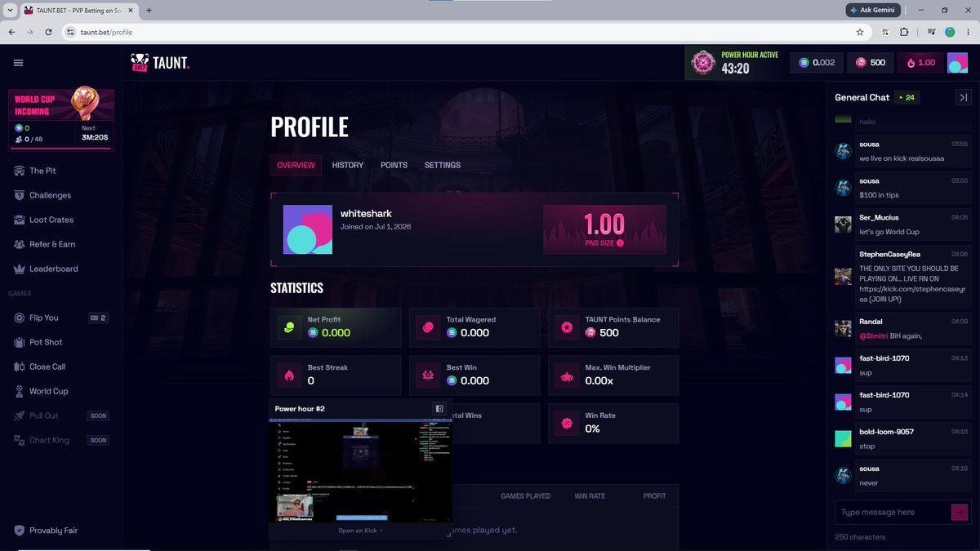This screenshot has width=980, height=551.
Task: Bookmark this page with the star icon
Action: (860, 32)
